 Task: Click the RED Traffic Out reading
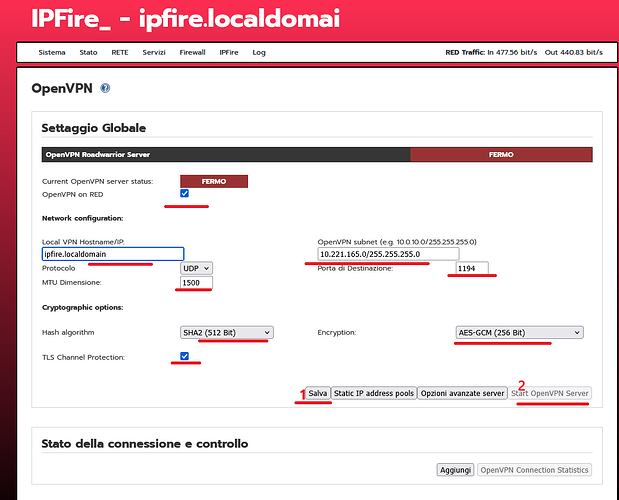[574, 52]
